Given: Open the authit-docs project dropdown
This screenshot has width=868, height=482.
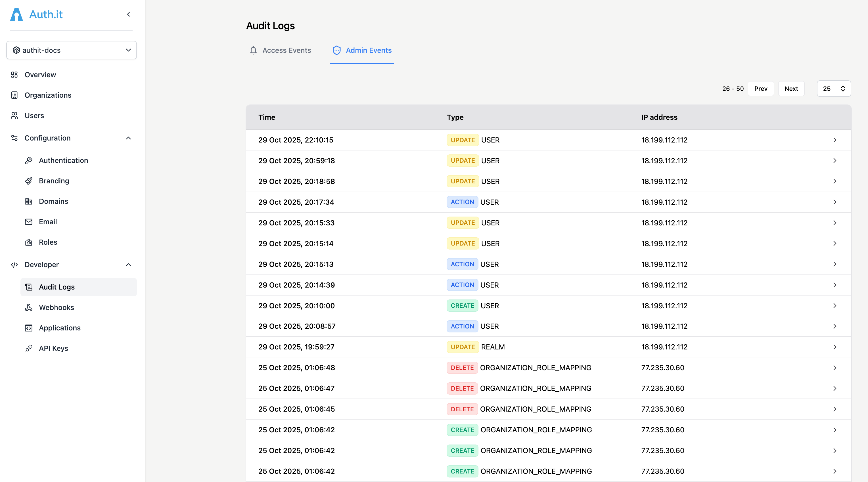Looking at the screenshot, I should [x=72, y=50].
